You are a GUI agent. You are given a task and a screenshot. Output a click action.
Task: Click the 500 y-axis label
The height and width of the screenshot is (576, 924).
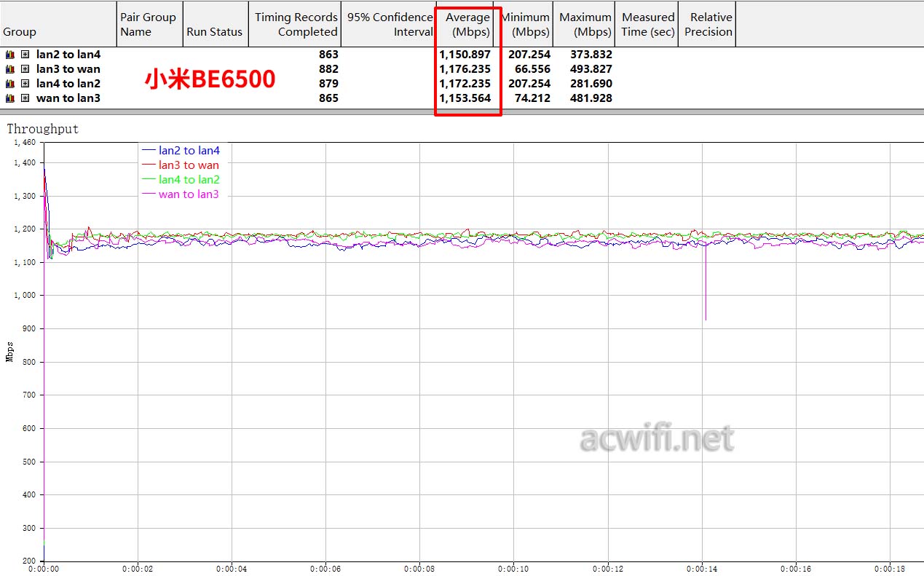(28, 462)
